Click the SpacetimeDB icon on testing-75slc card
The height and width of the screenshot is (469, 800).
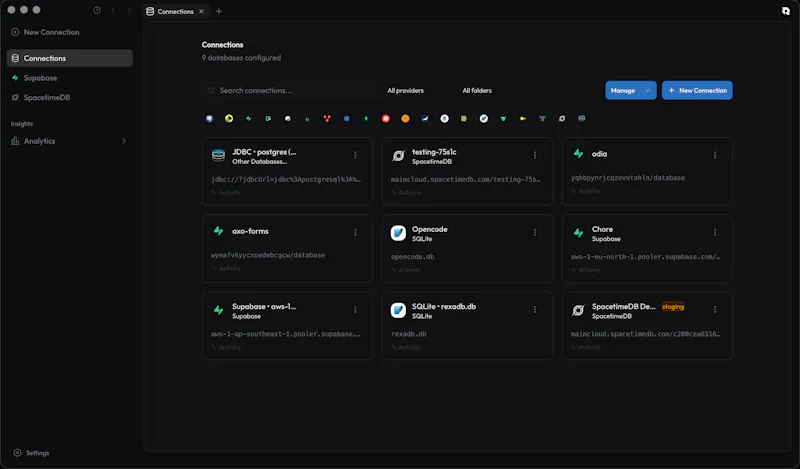(x=398, y=156)
